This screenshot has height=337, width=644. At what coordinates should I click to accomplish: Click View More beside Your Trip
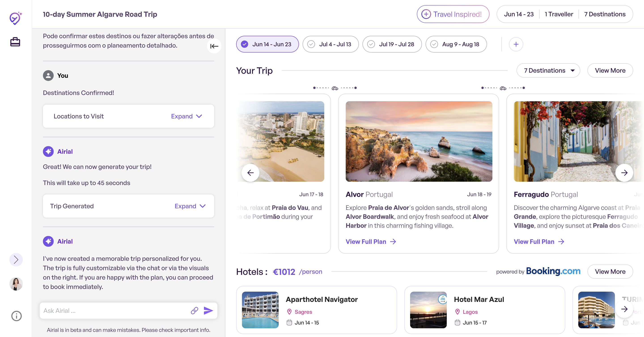click(610, 70)
